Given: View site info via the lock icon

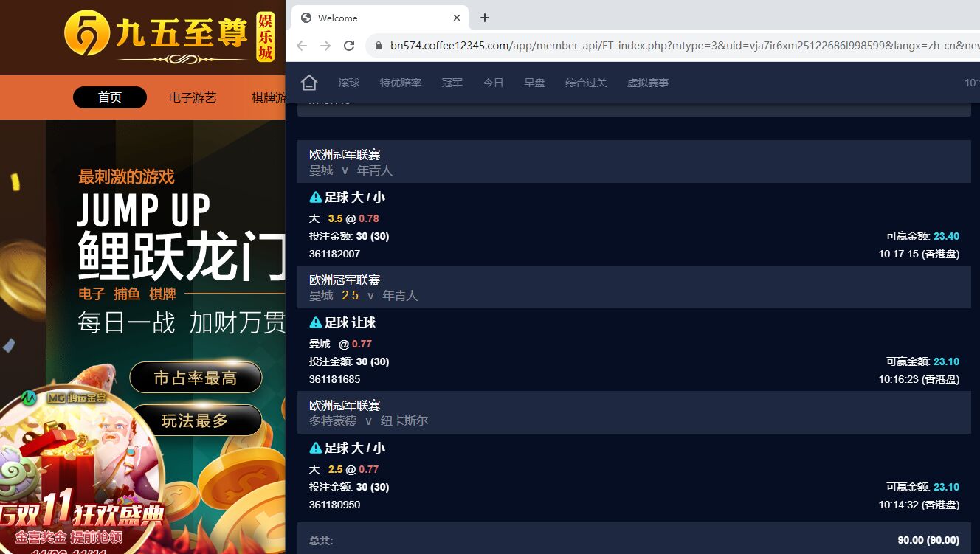Looking at the screenshot, I should click(379, 46).
